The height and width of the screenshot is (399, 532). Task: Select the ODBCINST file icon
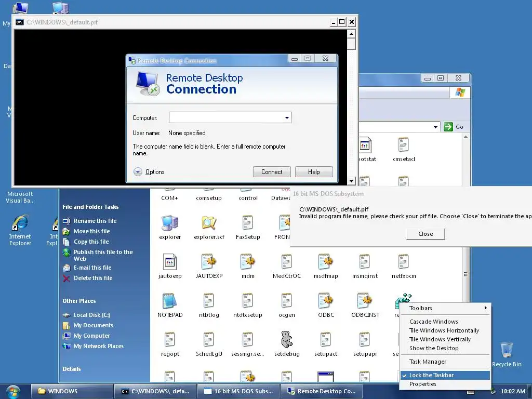point(365,301)
